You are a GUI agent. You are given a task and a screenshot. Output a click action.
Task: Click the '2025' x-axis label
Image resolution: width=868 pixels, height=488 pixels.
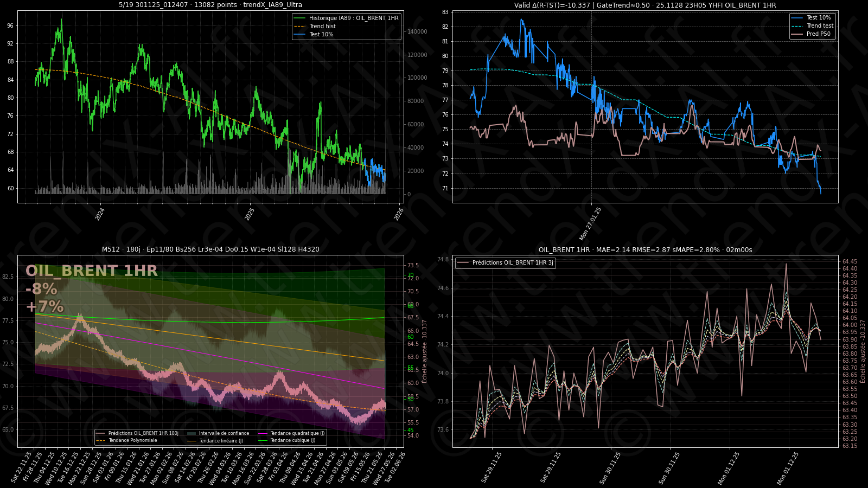click(x=250, y=214)
